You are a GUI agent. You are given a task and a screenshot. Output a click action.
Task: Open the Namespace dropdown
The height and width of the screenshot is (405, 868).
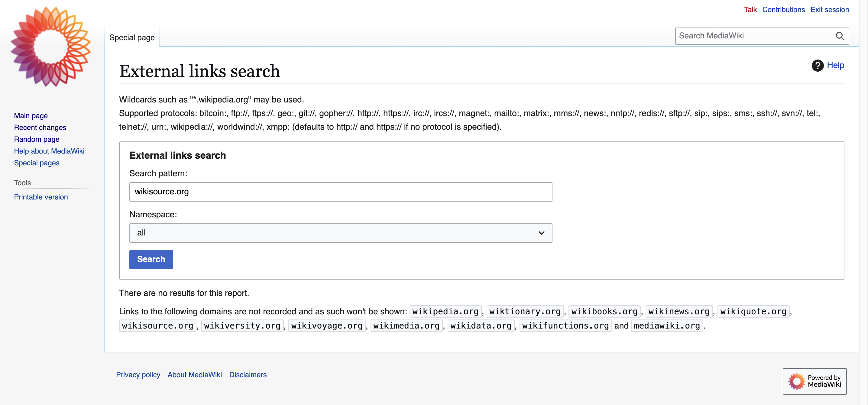click(340, 233)
